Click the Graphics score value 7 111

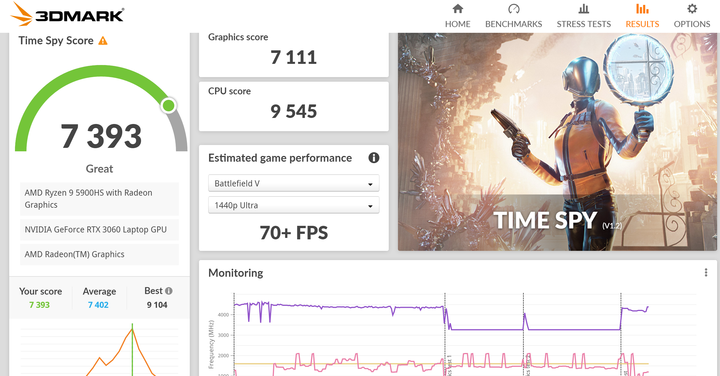point(293,57)
